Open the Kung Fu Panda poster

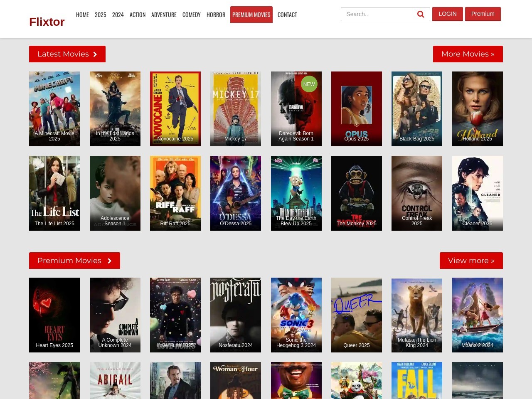(x=357, y=381)
